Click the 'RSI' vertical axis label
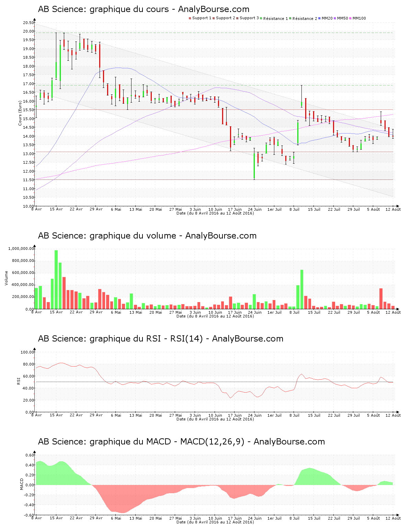The height and width of the screenshot is (532, 412). [19, 381]
